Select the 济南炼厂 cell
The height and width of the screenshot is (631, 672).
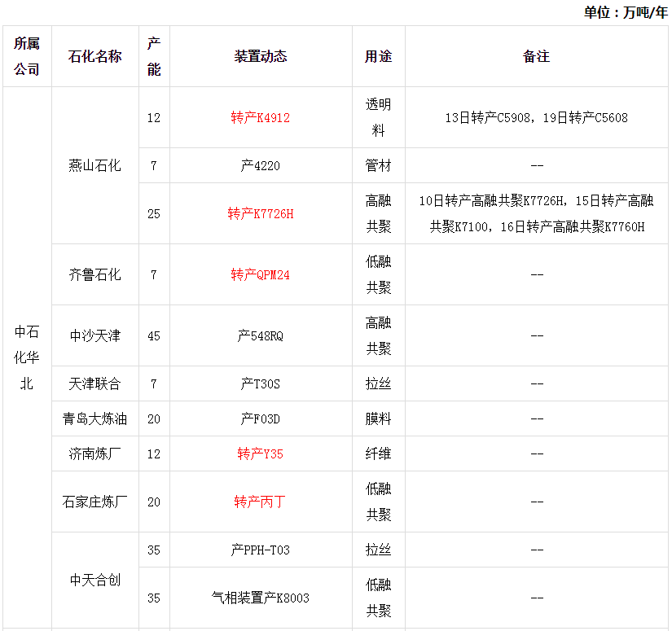tap(94, 454)
